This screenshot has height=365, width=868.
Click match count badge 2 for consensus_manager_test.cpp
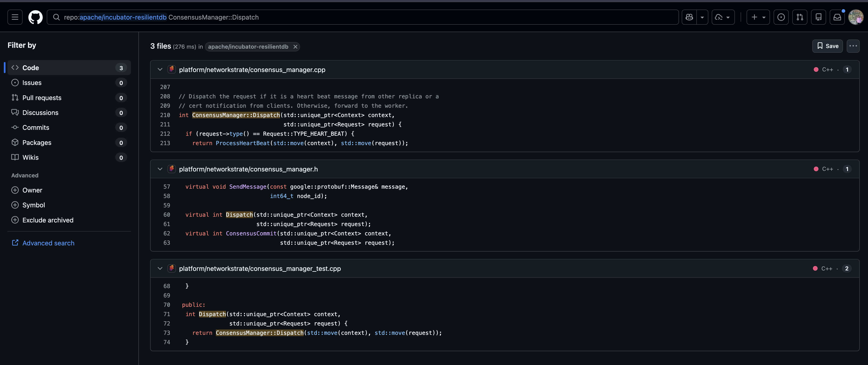[847, 269]
